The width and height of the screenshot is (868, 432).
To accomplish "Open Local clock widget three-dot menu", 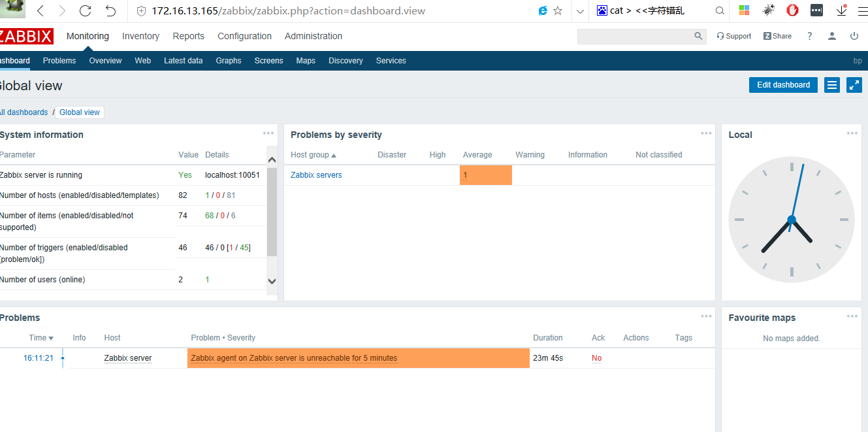I will 852,133.
